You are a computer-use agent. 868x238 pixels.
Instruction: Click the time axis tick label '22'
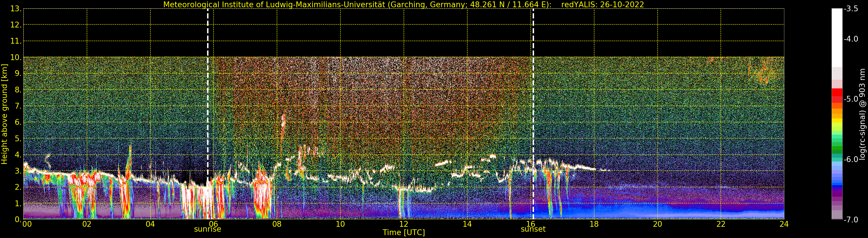click(x=721, y=224)
